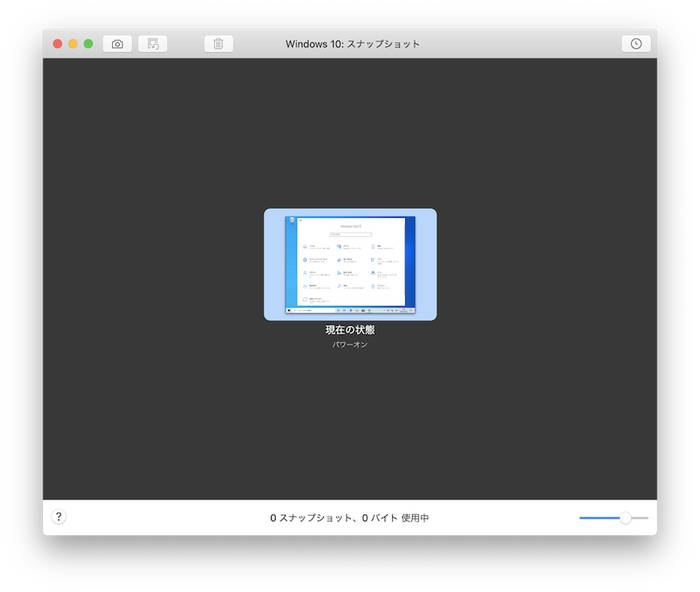This screenshot has height=592, width=700.
Task: Click the 0 スナップショット status text
Action: [x=350, y=518]
